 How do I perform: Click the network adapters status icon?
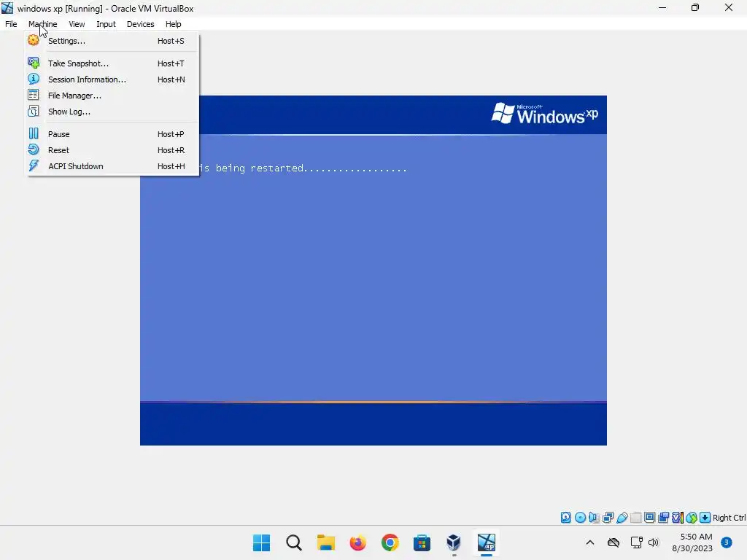608,518
